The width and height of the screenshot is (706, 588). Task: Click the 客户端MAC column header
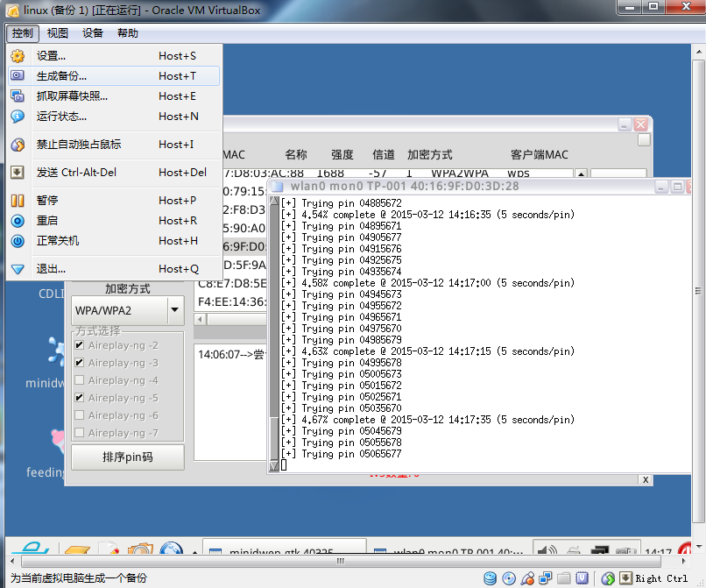point(540,155)
